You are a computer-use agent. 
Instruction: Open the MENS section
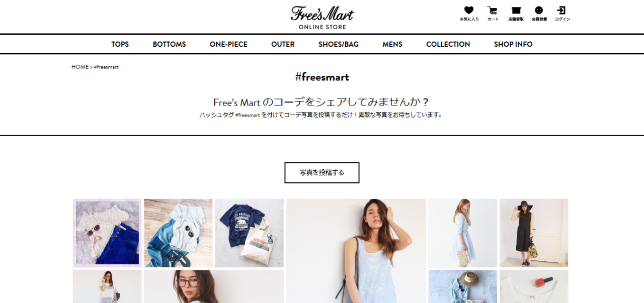click(392, 44)
